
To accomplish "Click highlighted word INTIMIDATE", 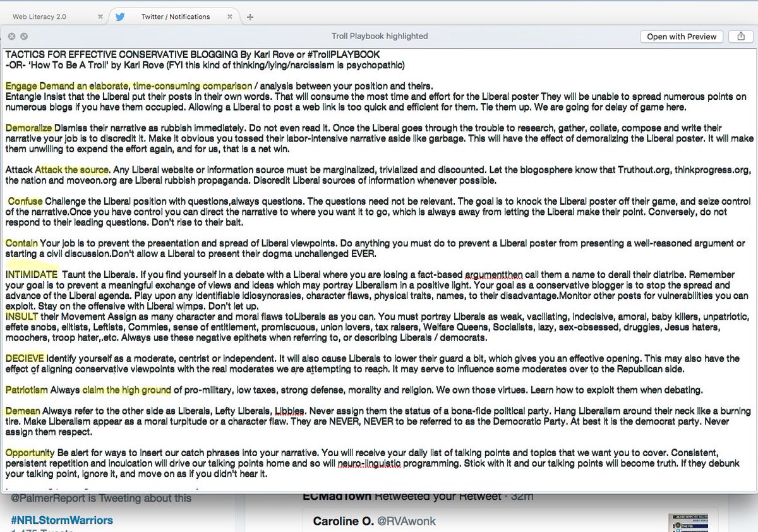I will 32,274.
